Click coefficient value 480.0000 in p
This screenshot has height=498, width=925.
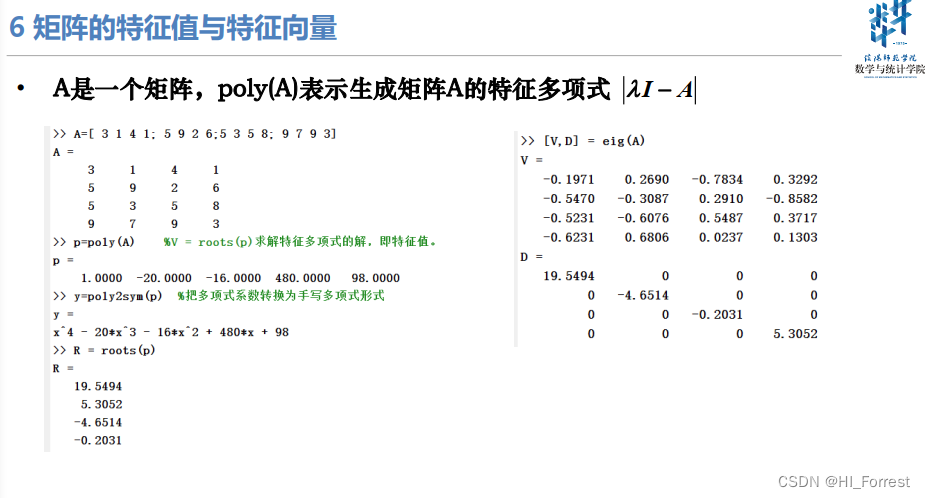(303, 278)
